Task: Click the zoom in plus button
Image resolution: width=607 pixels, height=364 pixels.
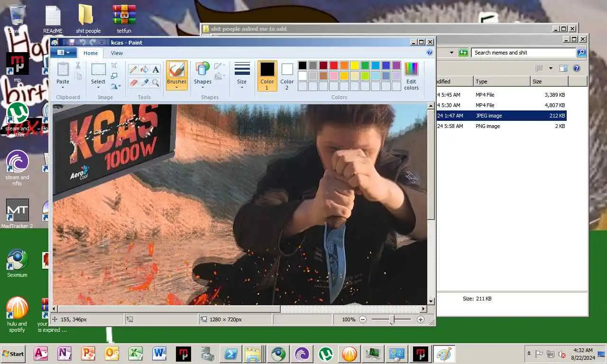Action: click(x=420, y=319)
